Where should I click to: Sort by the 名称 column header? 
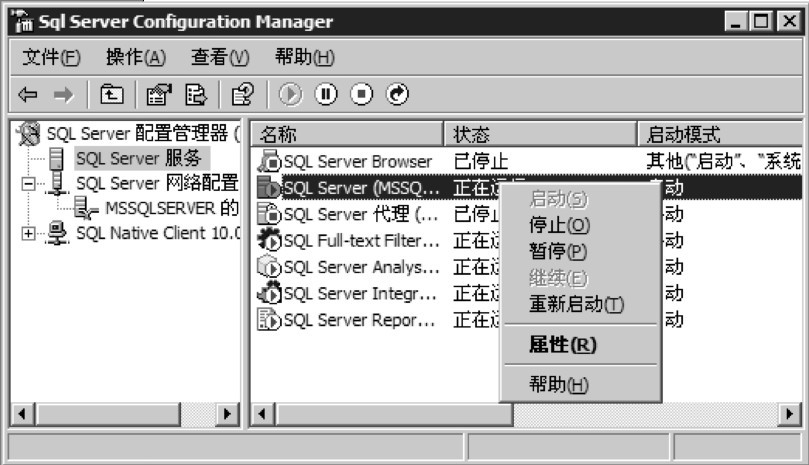point(347,135)
